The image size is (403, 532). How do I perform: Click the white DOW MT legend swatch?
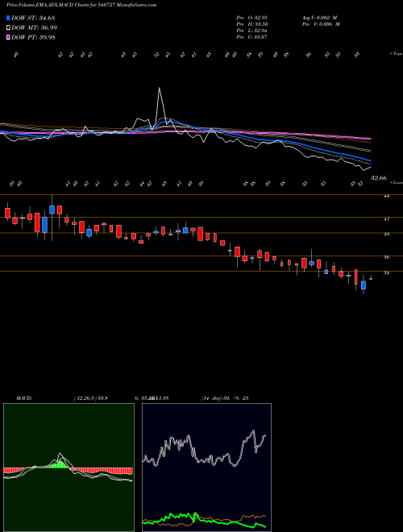[9, 28]
